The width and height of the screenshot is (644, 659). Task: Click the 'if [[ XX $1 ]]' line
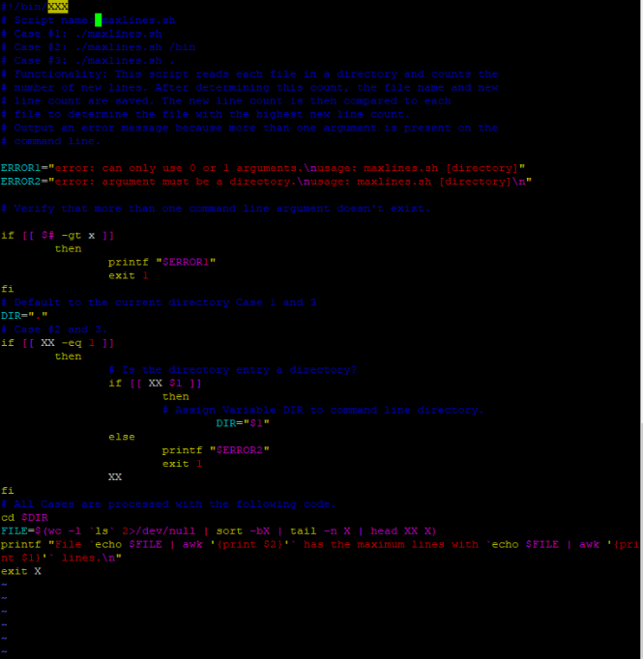[155, 384]
